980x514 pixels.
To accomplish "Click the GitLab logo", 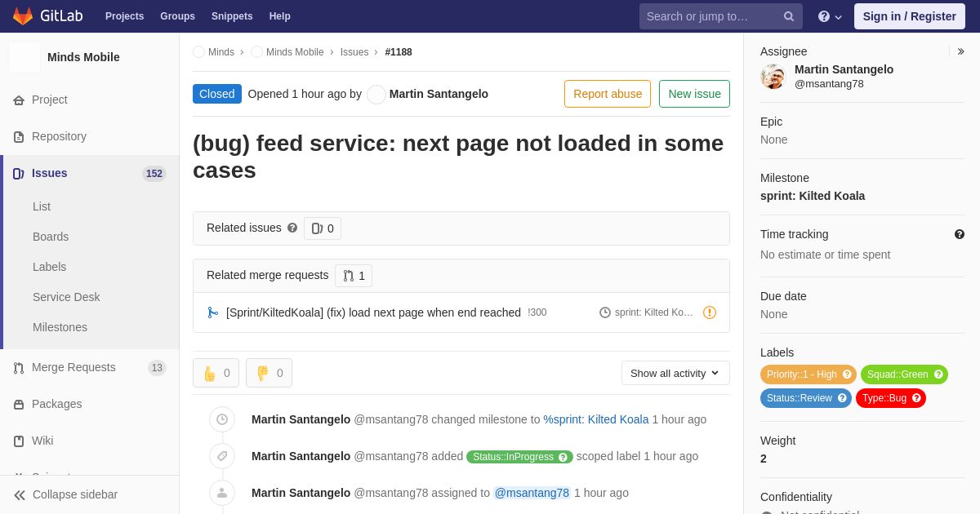I will point(47,16).
